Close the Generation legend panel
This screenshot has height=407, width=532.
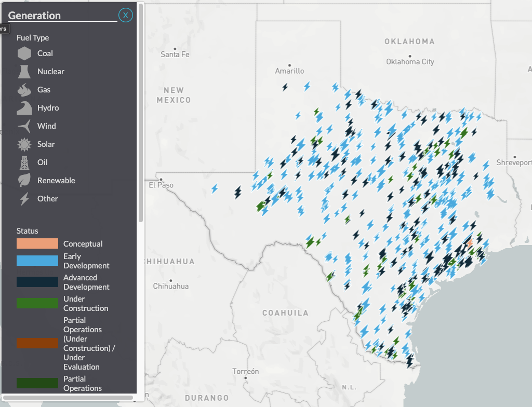pos(125,15)
